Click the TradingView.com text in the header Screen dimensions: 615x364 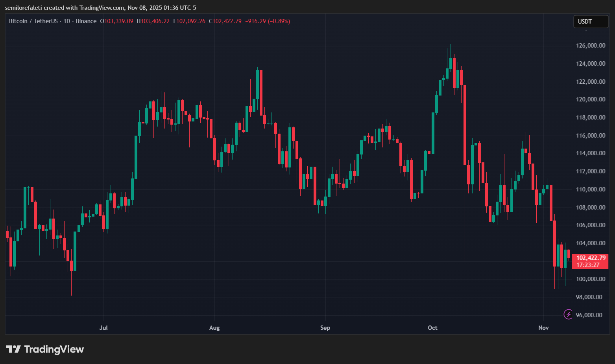click(101, 7)
